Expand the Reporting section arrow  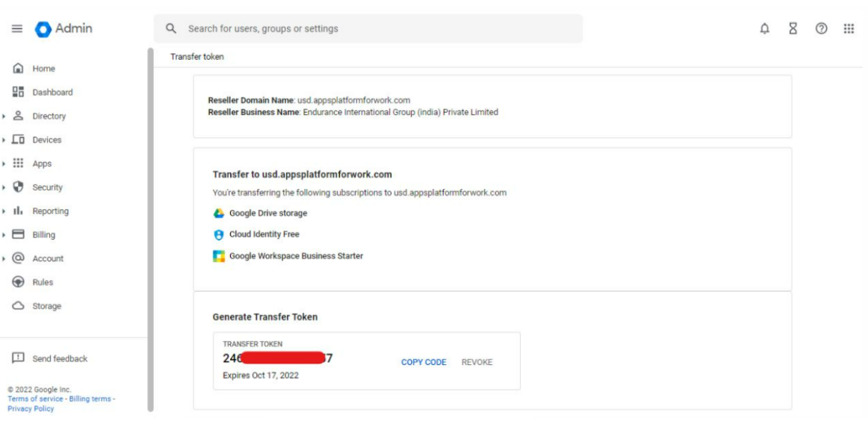[4, 211]
